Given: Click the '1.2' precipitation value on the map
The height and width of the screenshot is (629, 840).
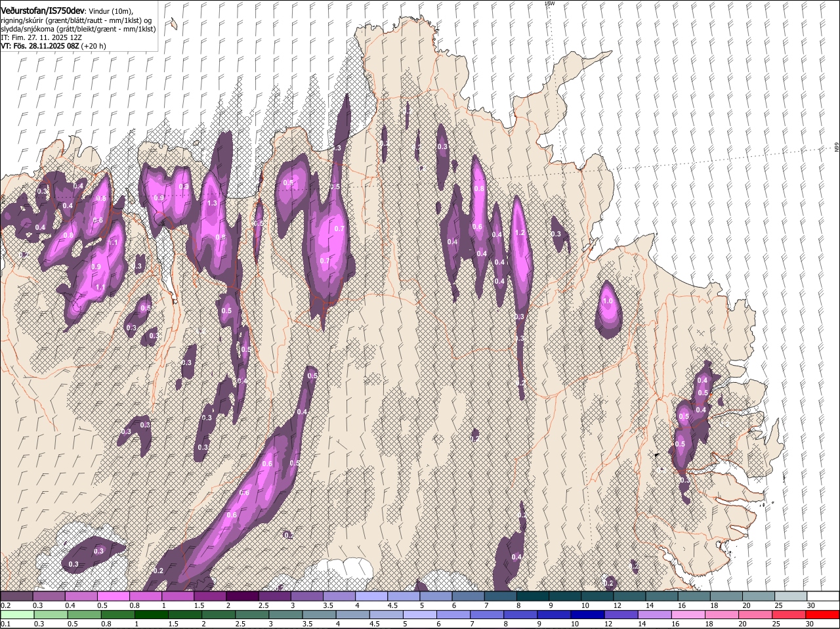Looking at the screenshot, I should coord(520,232).
